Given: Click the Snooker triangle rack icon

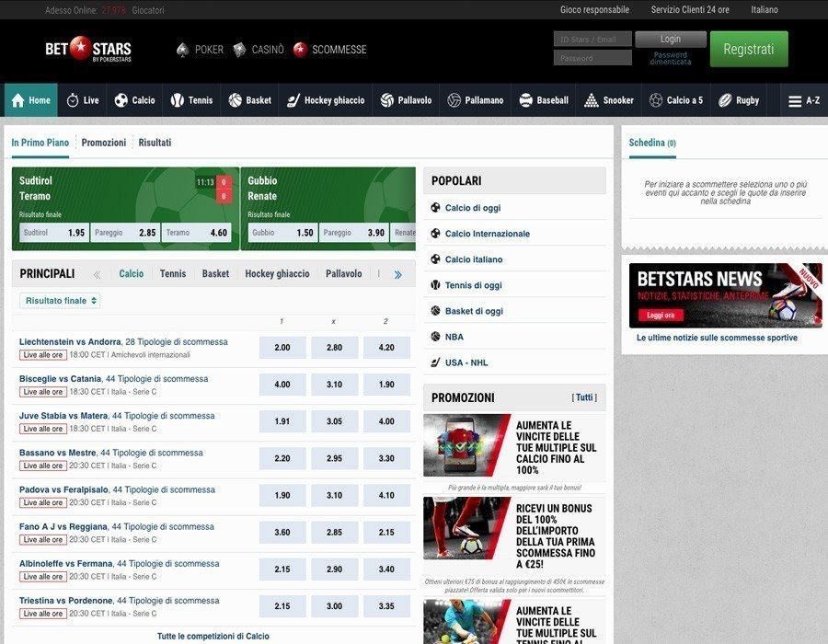Looking at the screenshot, I should click(x=592, y=100).
